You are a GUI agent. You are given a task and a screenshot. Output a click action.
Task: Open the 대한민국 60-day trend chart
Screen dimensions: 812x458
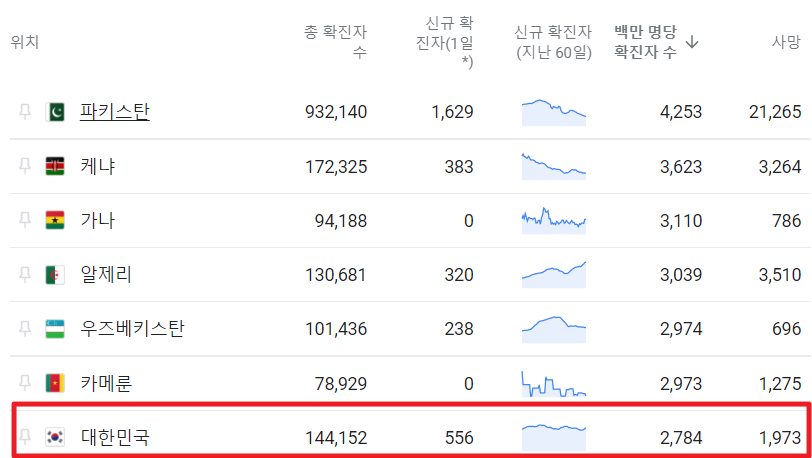[554, 438]
